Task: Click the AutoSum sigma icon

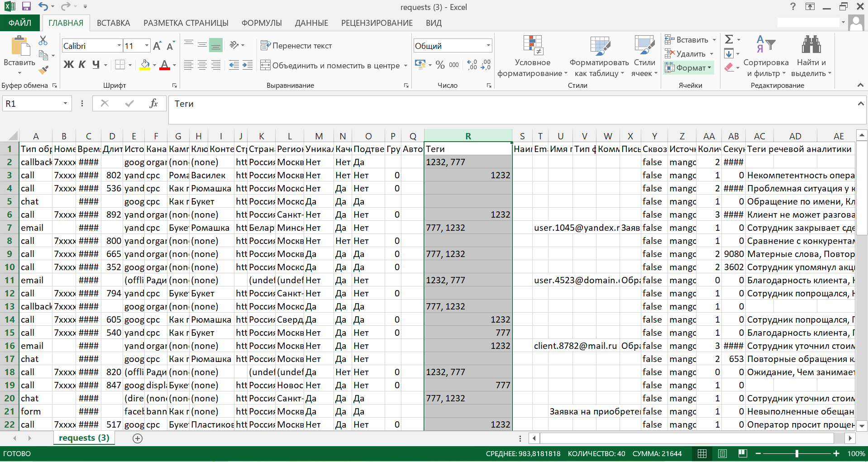Action: pyautogui.click(x=729, y=39)
